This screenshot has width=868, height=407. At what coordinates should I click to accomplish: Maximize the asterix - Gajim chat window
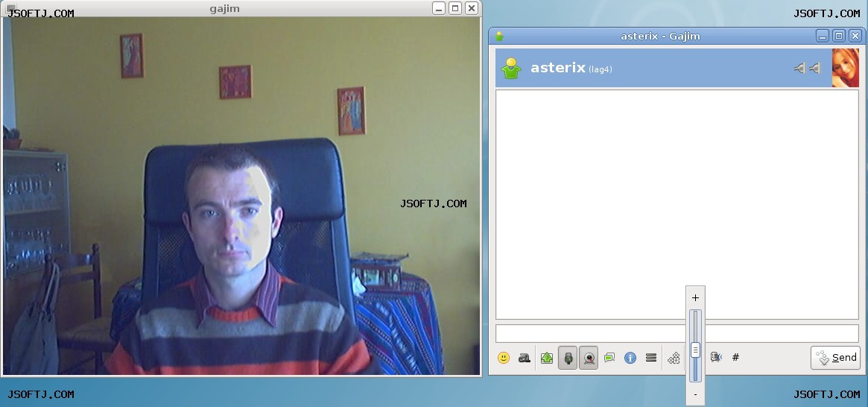(x=839, y=37)
